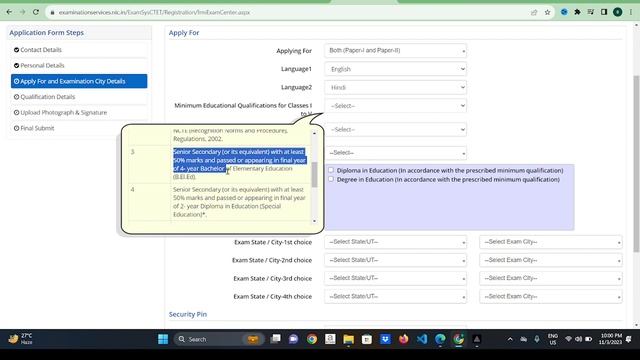
Task: Click the taskbar Search box
Action: [x=219, y=339]
